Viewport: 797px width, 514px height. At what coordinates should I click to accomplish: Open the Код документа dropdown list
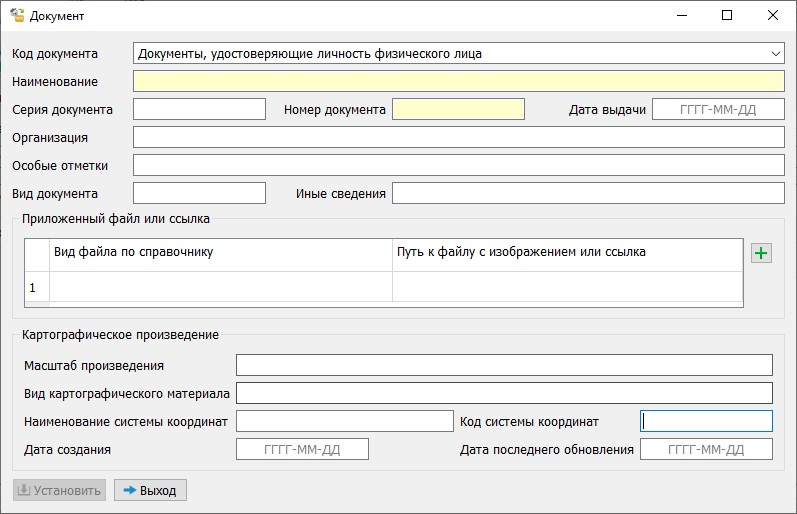(x=458, y=54)
